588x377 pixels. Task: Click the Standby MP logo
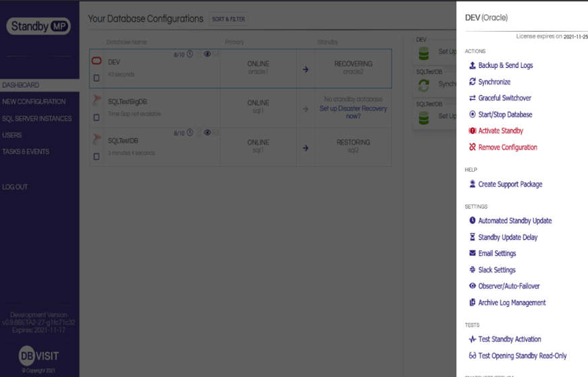pos(38,26)
